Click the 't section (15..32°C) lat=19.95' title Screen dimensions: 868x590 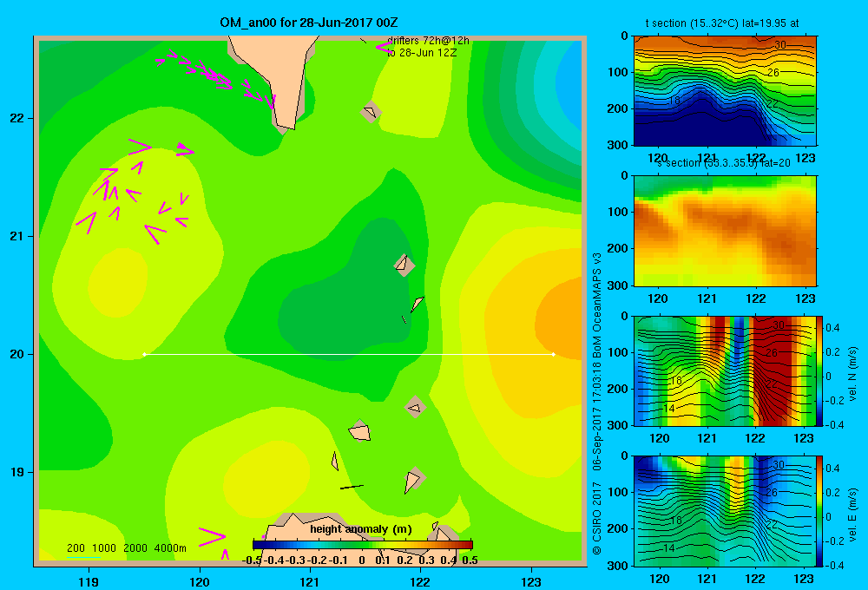point(722,23)
